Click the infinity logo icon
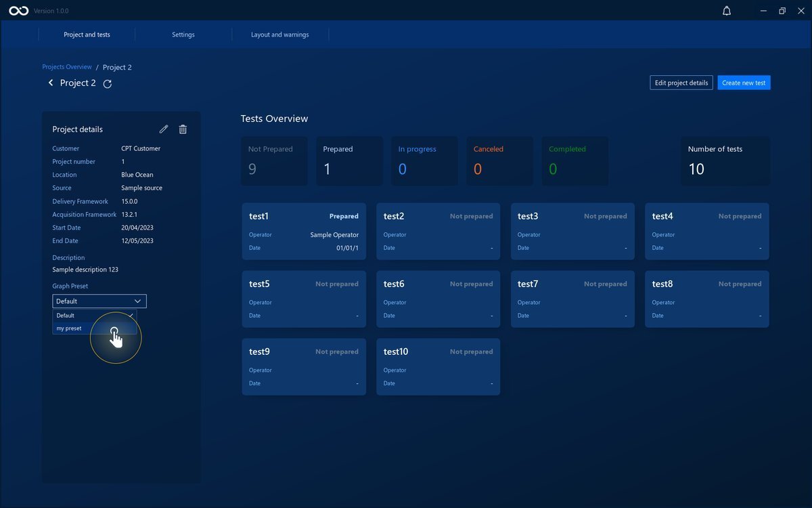This screenshot has width=812, height=508. point(18,11)
